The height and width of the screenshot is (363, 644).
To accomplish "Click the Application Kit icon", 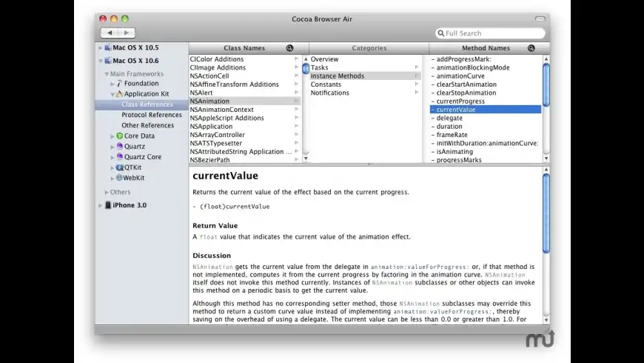I will (119, 94).
